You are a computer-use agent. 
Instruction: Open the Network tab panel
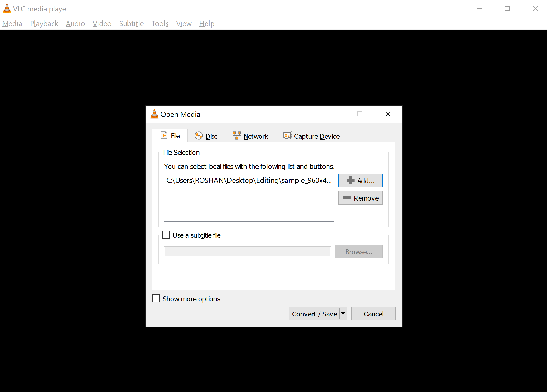(250, 136)
